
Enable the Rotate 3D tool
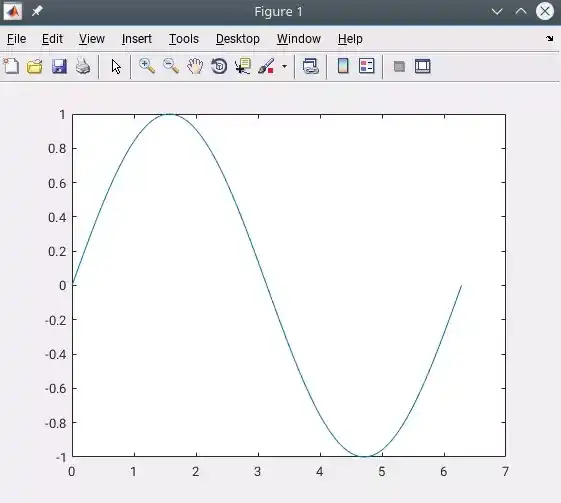click(219, 67)
